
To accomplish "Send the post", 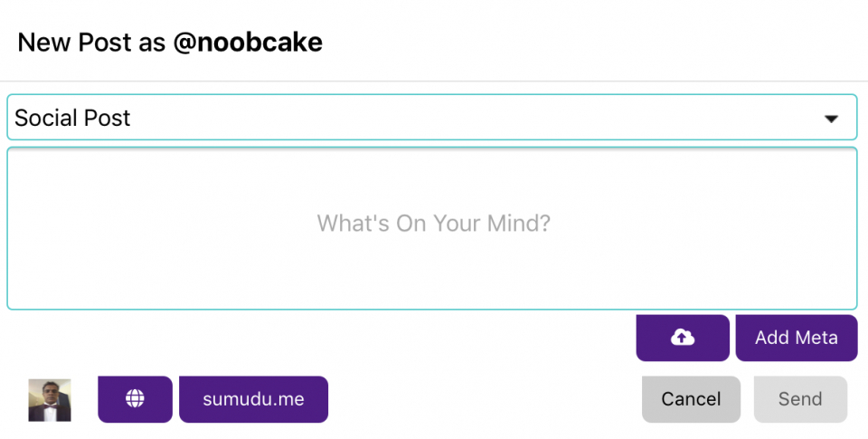I will point(800,399).
